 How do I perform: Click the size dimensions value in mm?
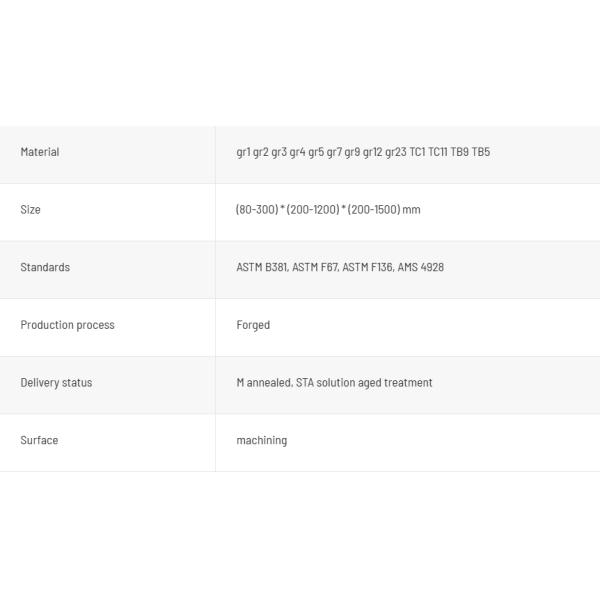[x=328, y=210]
